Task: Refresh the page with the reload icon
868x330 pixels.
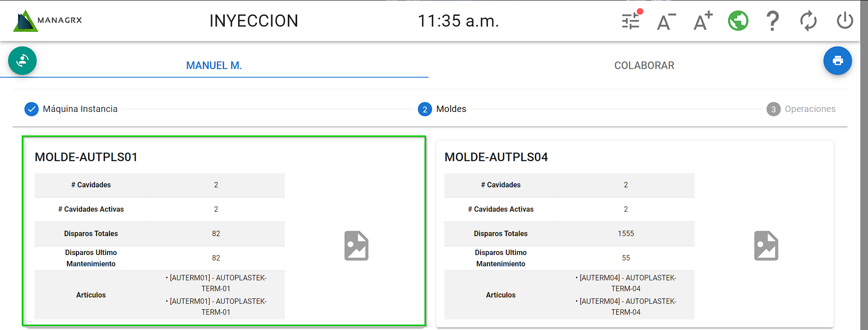Action: (x=808, y=21)
